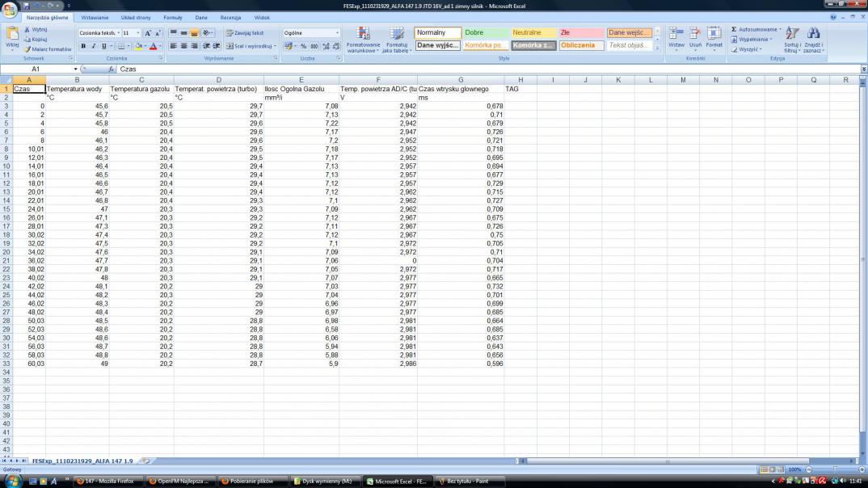Toggle bold formatting button
This screenshot has height=488, width=868.
[83, 46]
